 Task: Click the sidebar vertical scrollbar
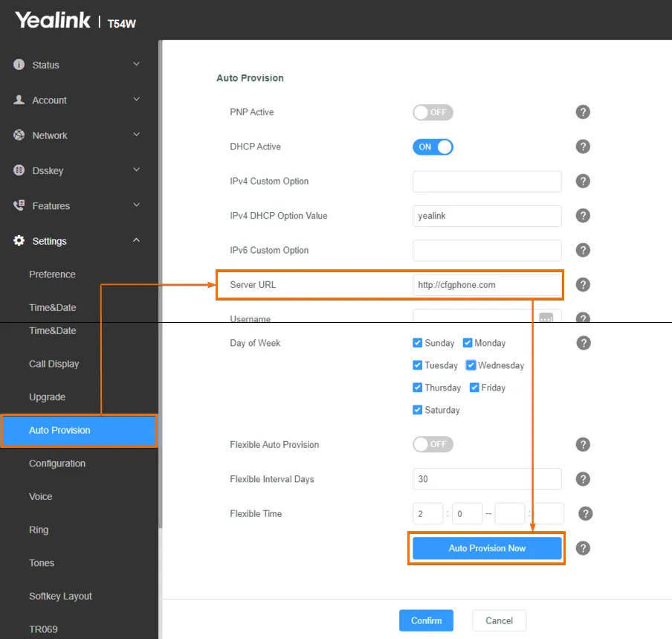click(161, 283)
